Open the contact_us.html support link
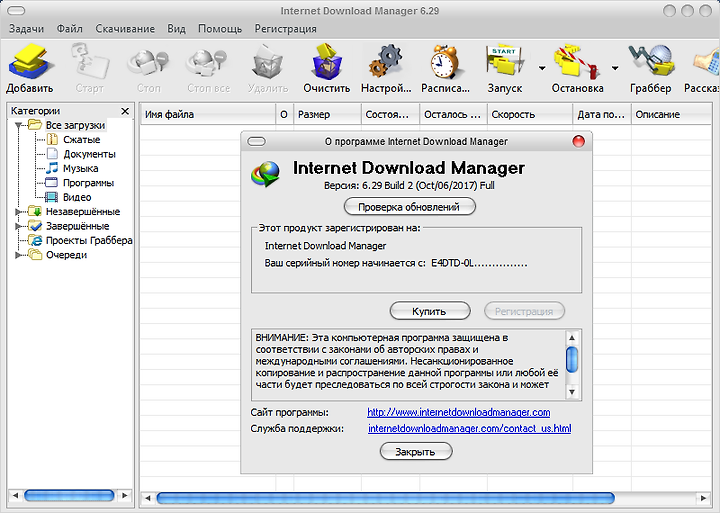720x513 pixels. coord(469,428)
